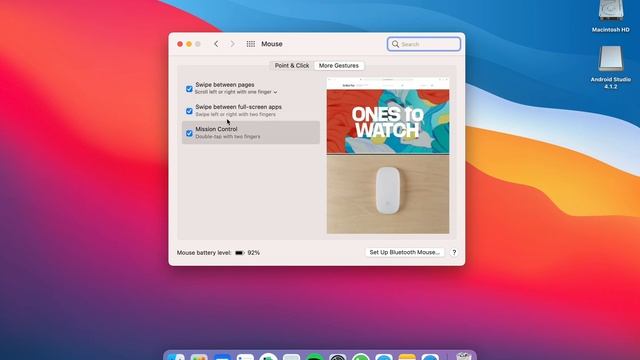Toggle Swipe between full-screen apps checkbox
640x360 pixels.
tap(189, 111)
